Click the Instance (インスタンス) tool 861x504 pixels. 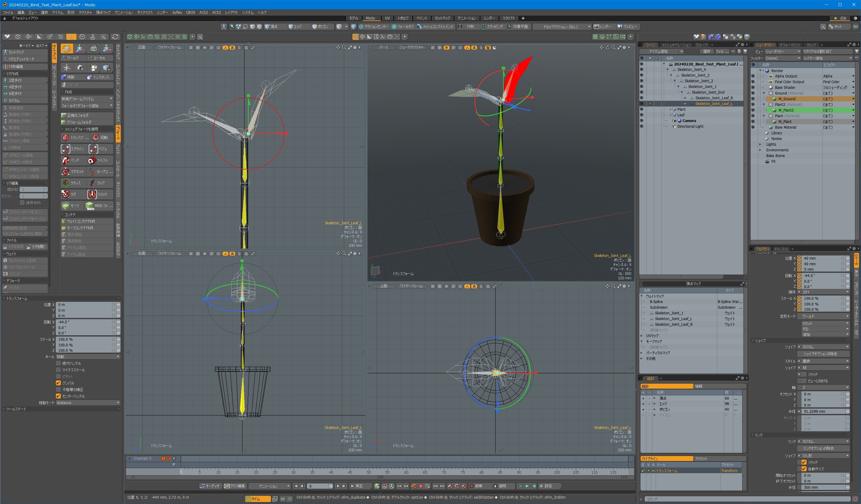tap(100, 77)
